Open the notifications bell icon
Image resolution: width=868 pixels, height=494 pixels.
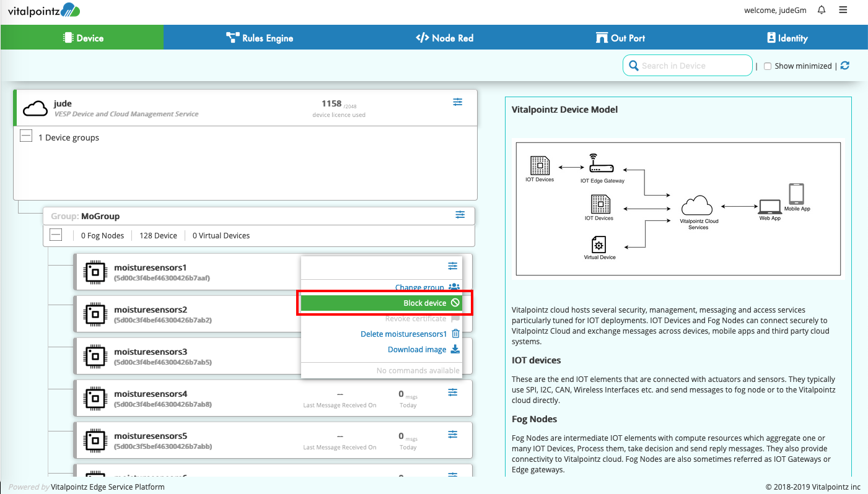822,10
